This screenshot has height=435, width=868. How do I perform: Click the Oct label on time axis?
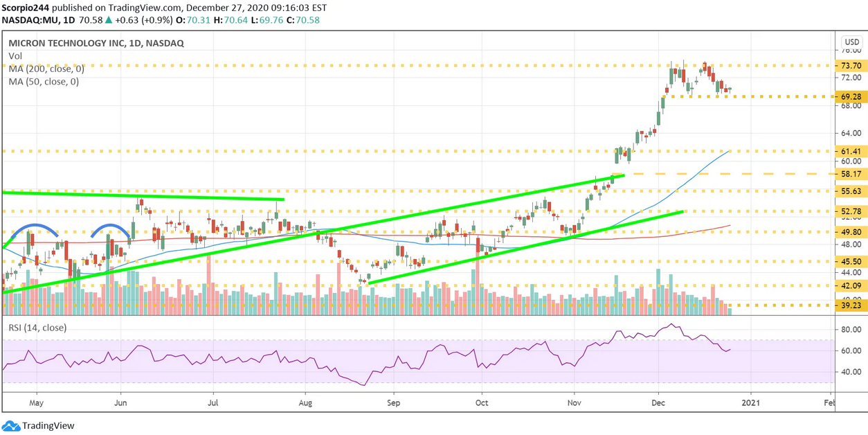click(482, 402)
